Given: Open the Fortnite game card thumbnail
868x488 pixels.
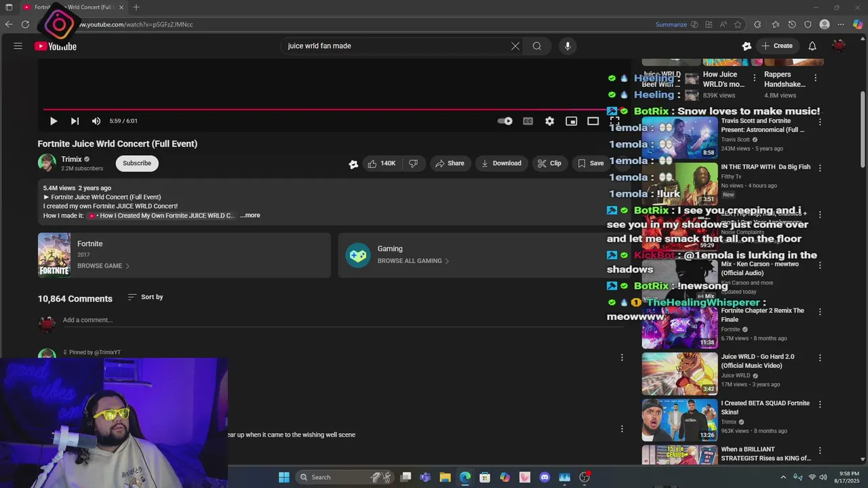Looking at the screenshot, I should coord(54,255).
